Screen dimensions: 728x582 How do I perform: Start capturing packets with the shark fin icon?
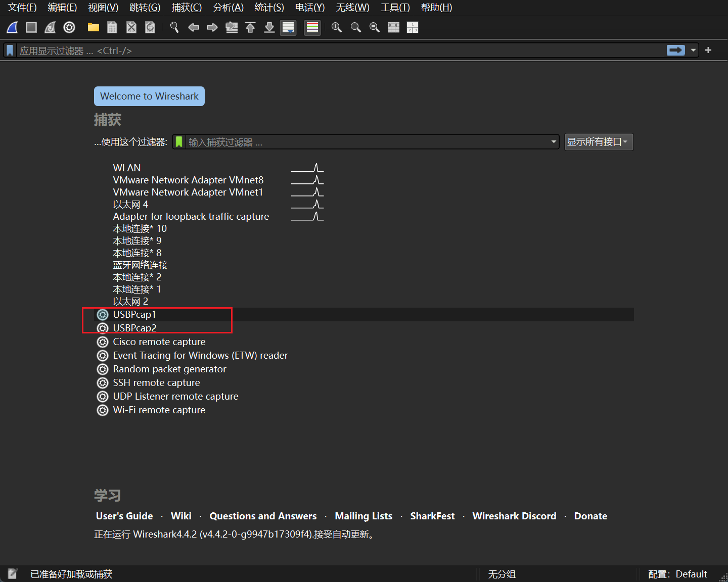coord(13,27)
